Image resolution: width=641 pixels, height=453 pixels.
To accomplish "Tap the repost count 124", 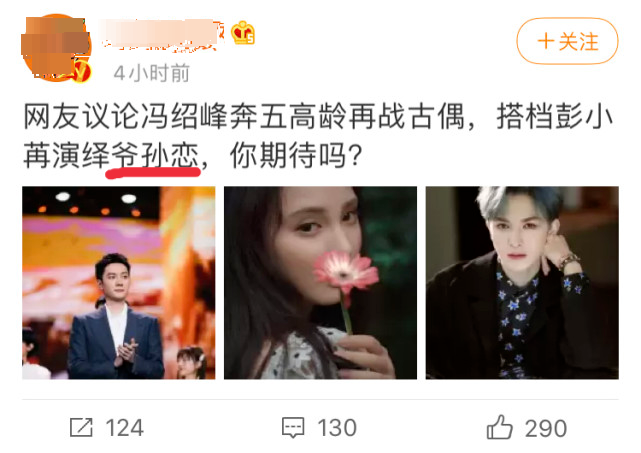I will click(x=124, y=428).
